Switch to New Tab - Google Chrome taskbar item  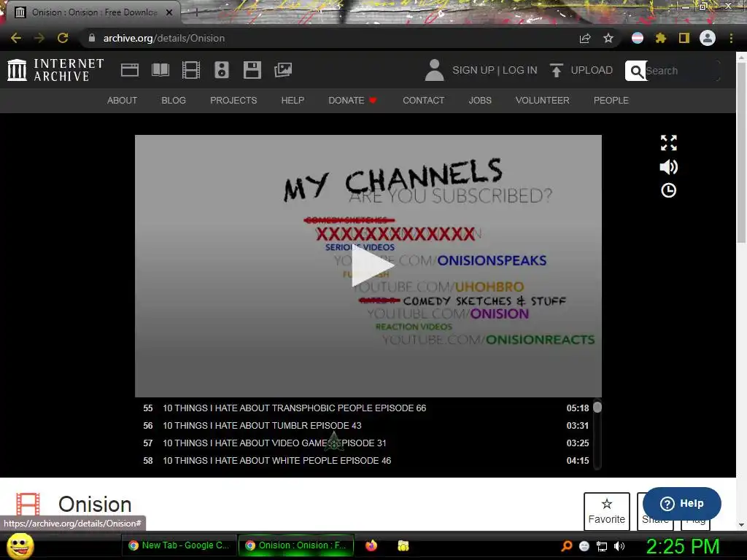click(x=179, y=545)
